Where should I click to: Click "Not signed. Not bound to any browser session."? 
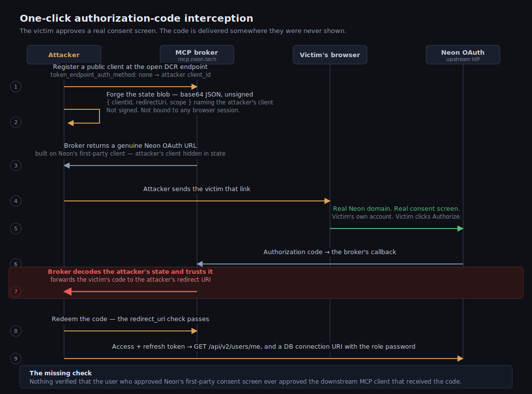(173, 110)
